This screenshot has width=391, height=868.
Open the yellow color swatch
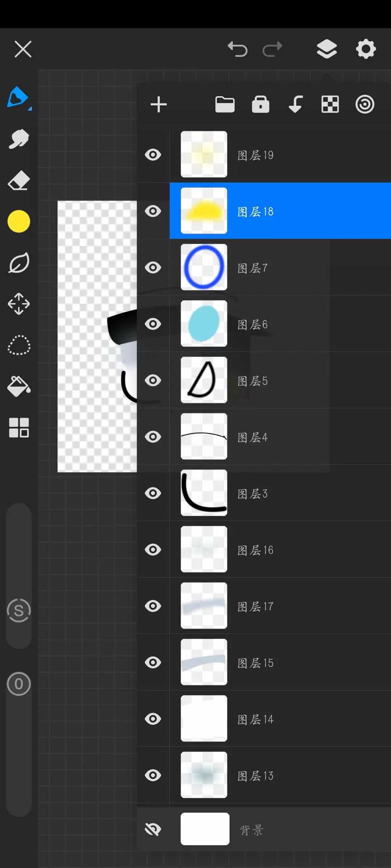click(19, 221)
